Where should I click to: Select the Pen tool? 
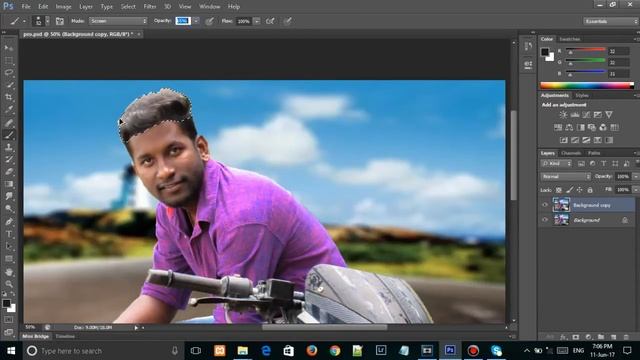(9, 222)
